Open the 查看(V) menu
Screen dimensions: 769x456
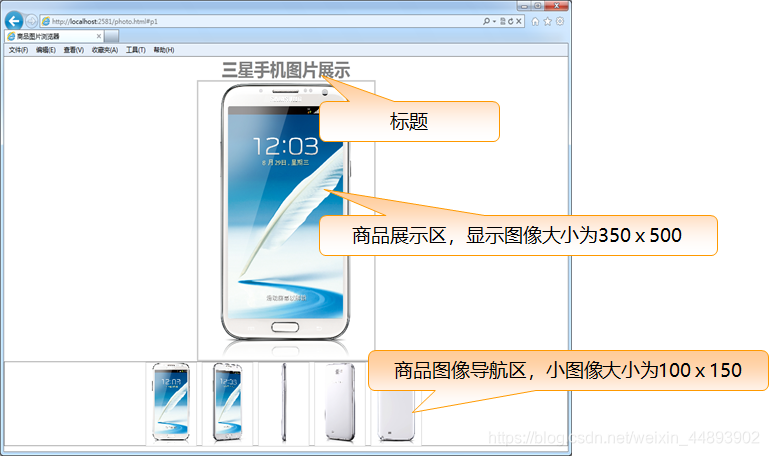[74, 50]
